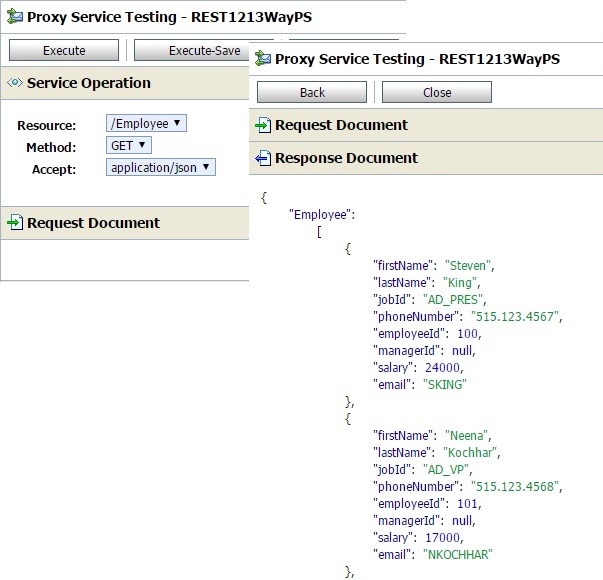Click the Response Document arrow icon

(x=264, y=158)
